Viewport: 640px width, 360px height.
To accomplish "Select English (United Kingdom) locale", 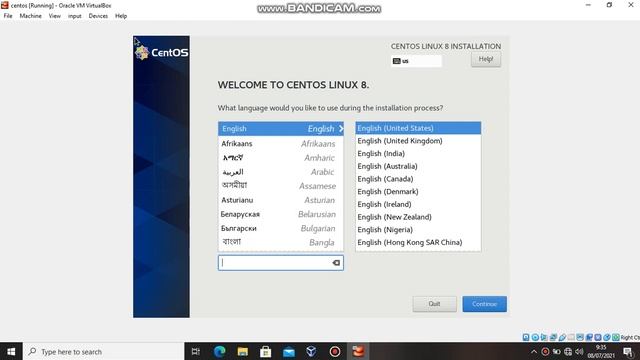I will [418, 141].
